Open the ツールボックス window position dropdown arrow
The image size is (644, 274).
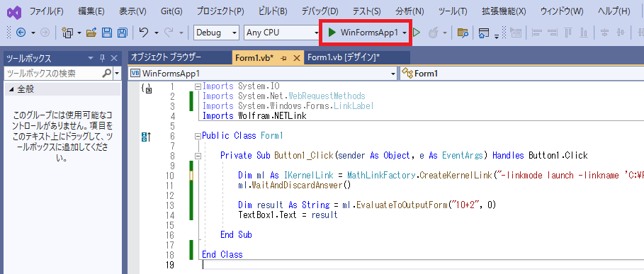(x=91, y=59)
